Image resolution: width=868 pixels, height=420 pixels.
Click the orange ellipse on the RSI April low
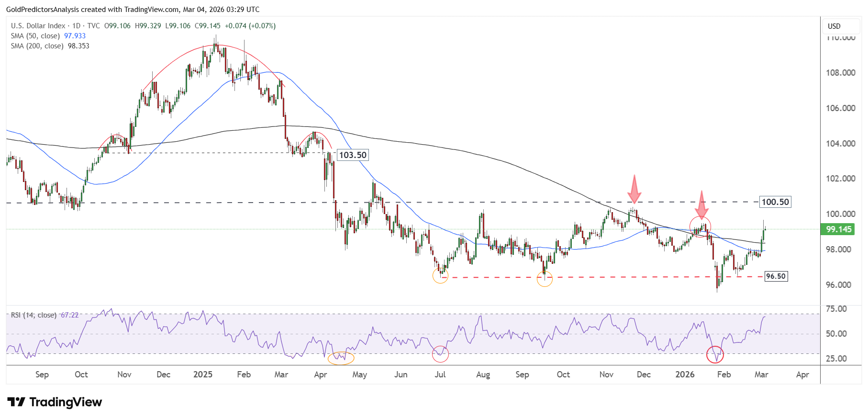click(341, 358)
